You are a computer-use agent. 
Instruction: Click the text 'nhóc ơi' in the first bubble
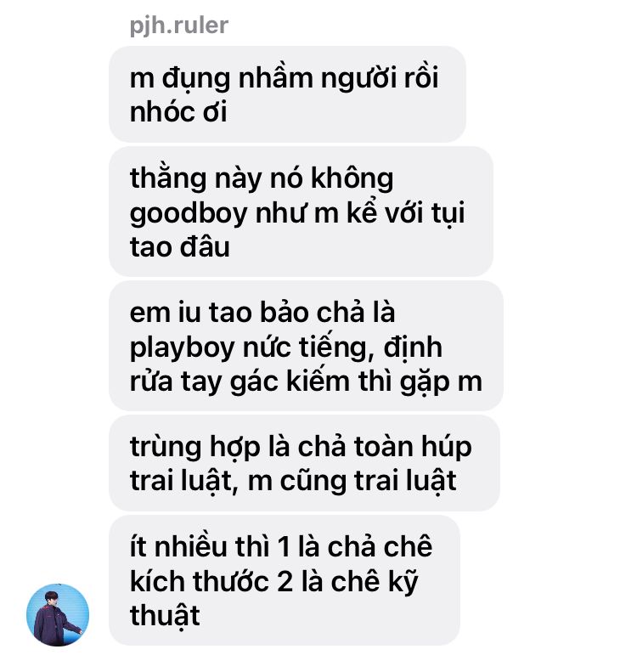pyautogui.click(x=178, y=112)
